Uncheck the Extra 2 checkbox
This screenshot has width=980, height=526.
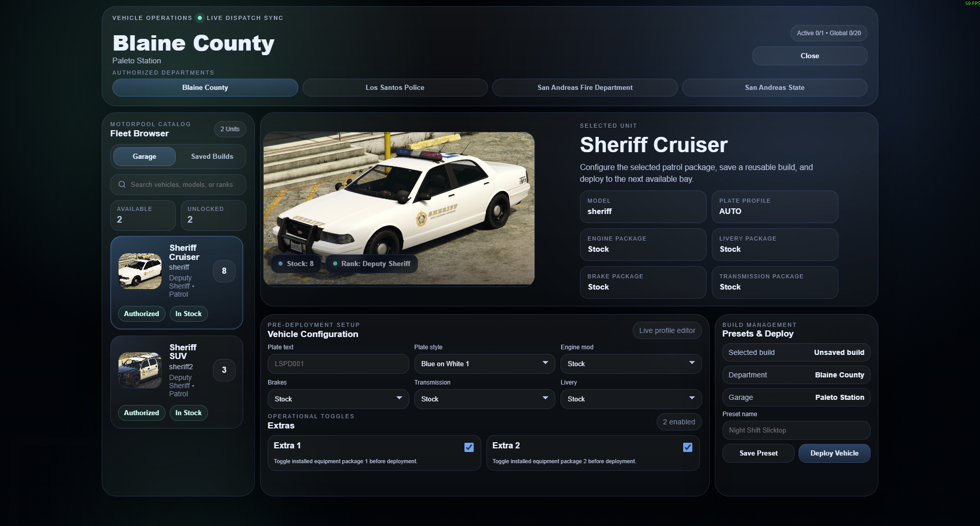pyautogui.click(x=687, y=447)
